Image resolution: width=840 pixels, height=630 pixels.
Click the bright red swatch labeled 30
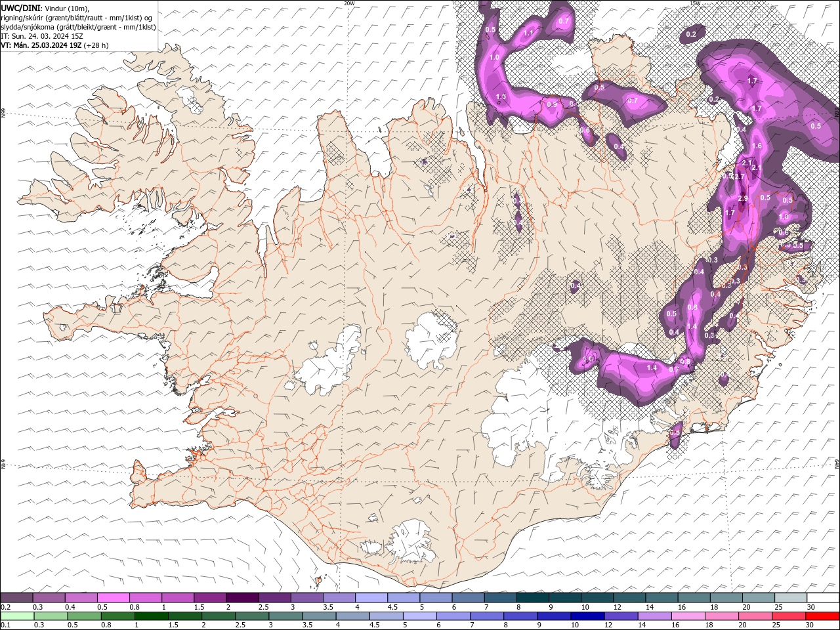(823, 616)
